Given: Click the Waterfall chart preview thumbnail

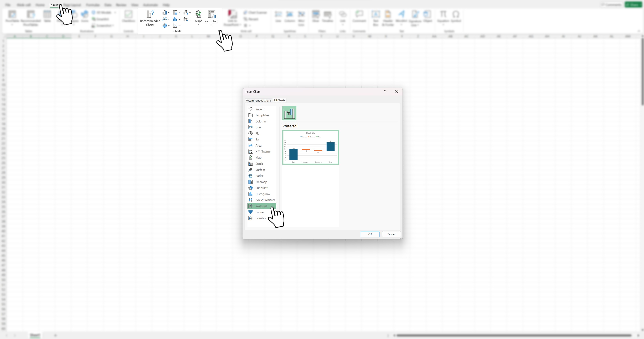Looking at the screenshot, I should [311, 147].
